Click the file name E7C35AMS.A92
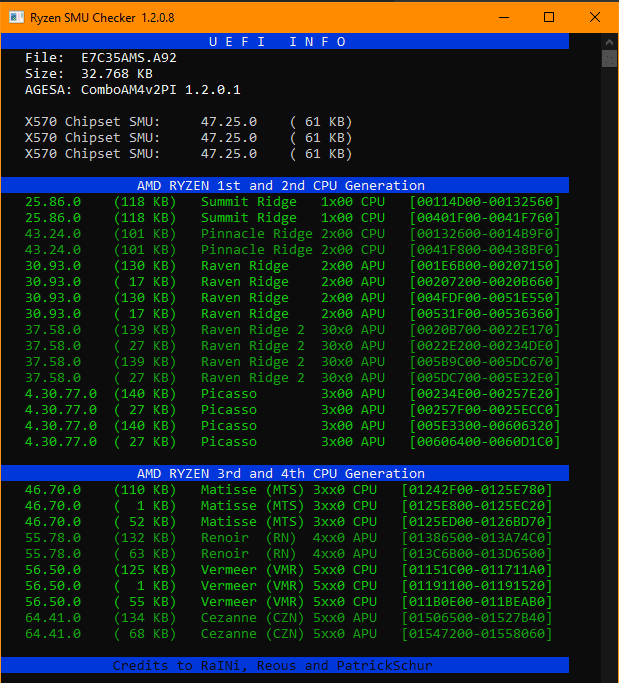Screen dimensions: 619x683 pos(129,57)
